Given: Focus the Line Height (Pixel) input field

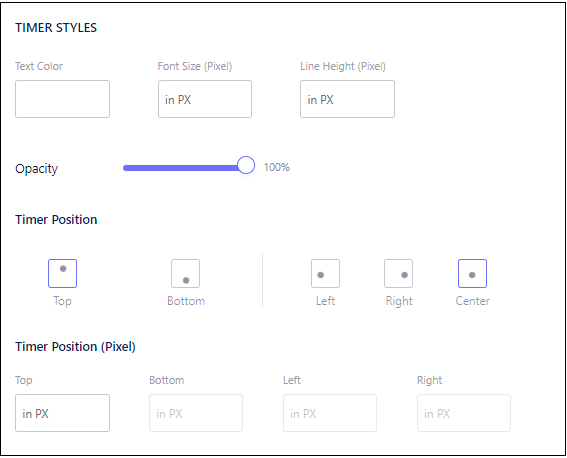Looking at the screenshot, I should coord(347,99).
